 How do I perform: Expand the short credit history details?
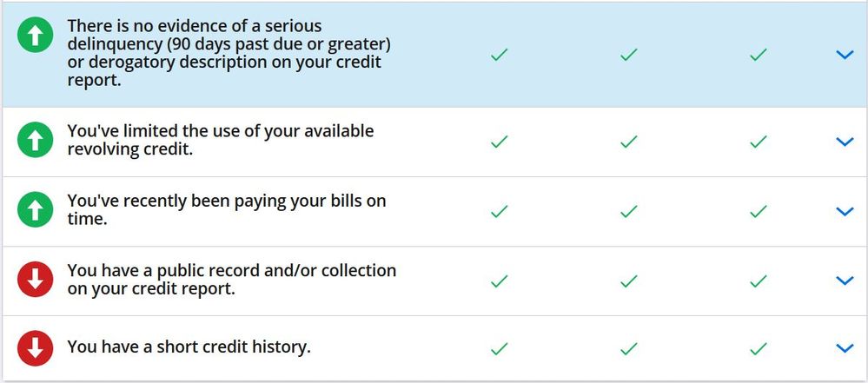(x=844, y=348)
